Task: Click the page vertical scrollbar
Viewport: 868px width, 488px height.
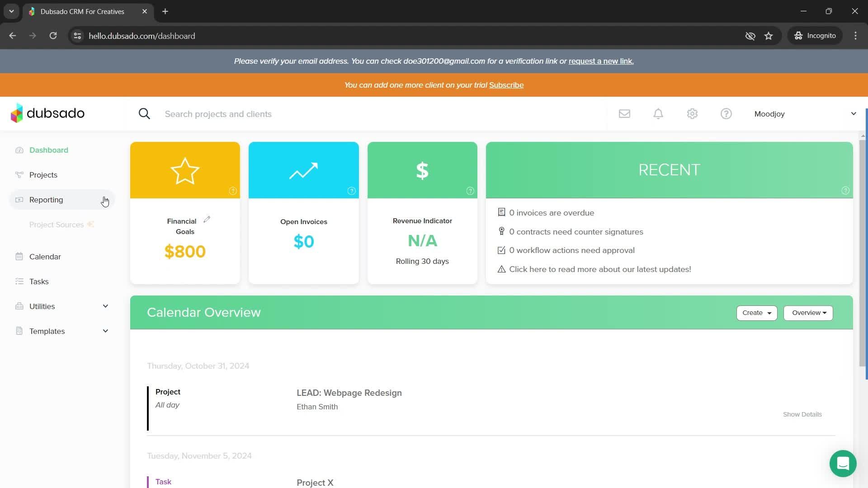Action: (862, 253)
